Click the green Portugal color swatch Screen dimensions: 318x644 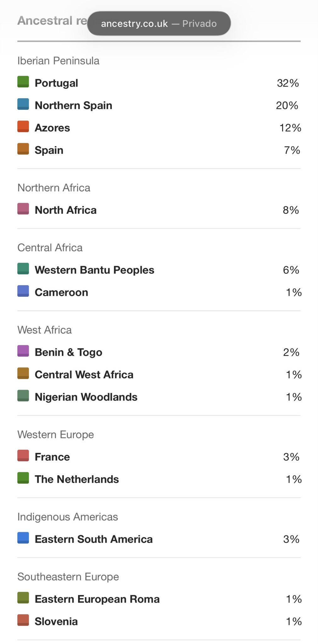23,82
